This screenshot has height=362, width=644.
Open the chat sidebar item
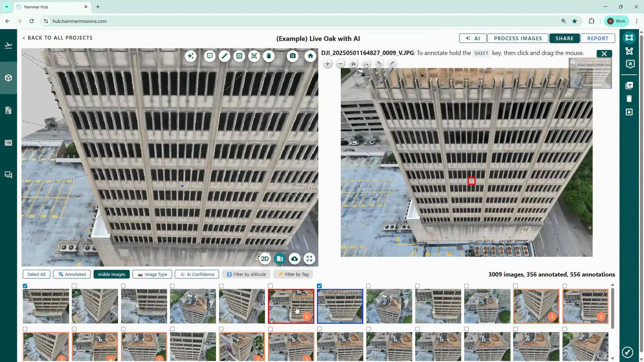[8, 175]
